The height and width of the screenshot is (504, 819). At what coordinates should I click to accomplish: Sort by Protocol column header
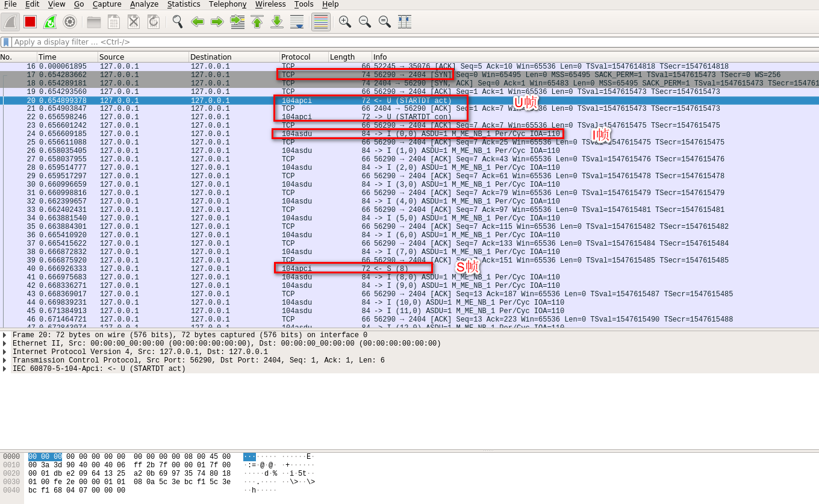[x=304, y=57]
